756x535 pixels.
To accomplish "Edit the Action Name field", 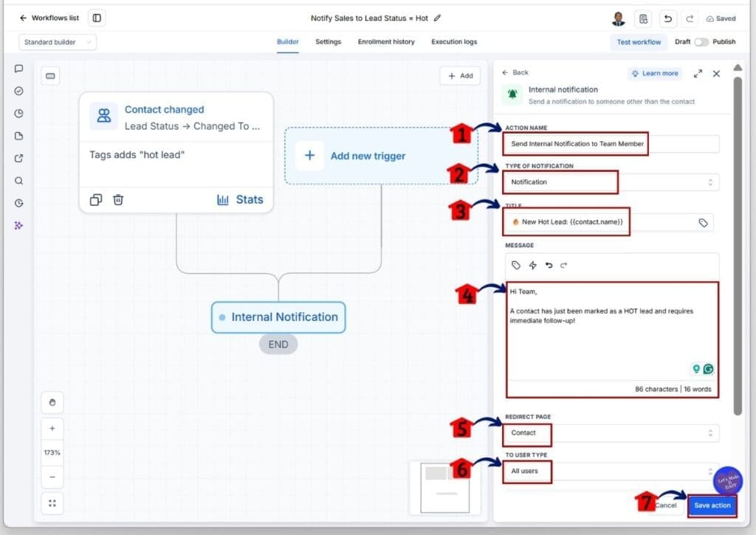I will (x=611, y=144).
